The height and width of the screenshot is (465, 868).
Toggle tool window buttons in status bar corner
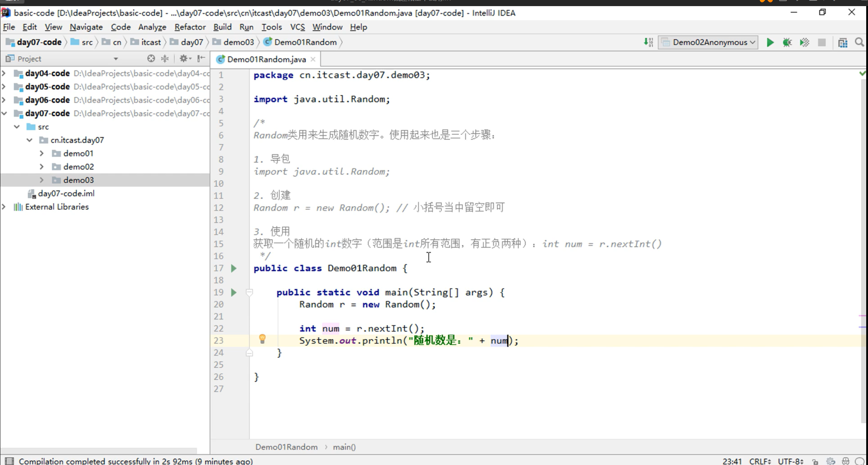pyautogui.click(x=10, y=461)
